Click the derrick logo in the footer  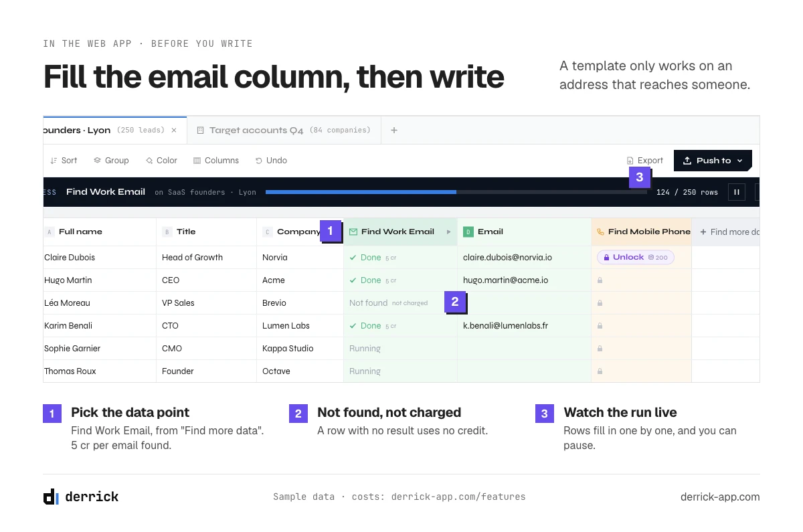pos(81,497)
